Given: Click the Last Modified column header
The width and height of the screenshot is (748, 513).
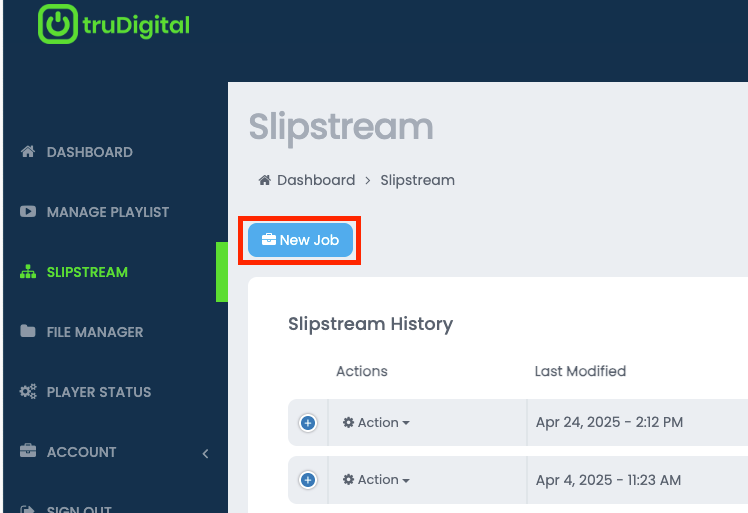Looking at the screenshot, I should tap(580, 371).
